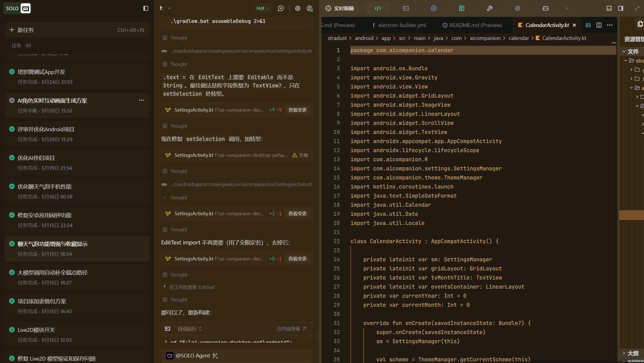View changes for the +0 -1 edit
Screen dimensions: 644x363
point(297,259)
